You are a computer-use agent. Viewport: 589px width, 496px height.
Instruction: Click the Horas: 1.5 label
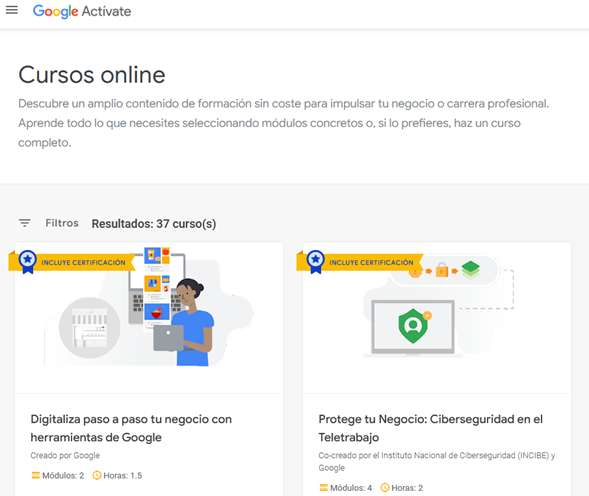point(123,475)
